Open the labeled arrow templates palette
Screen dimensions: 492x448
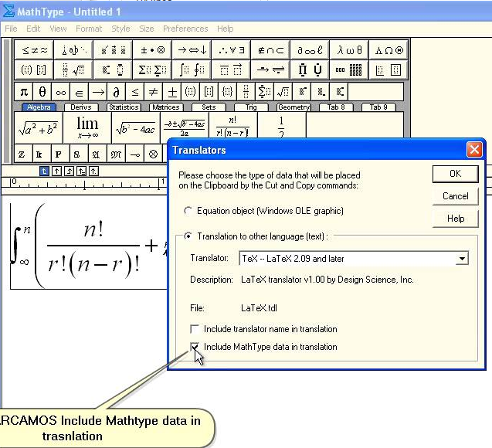pyautogui.click(x=270, y=70)
